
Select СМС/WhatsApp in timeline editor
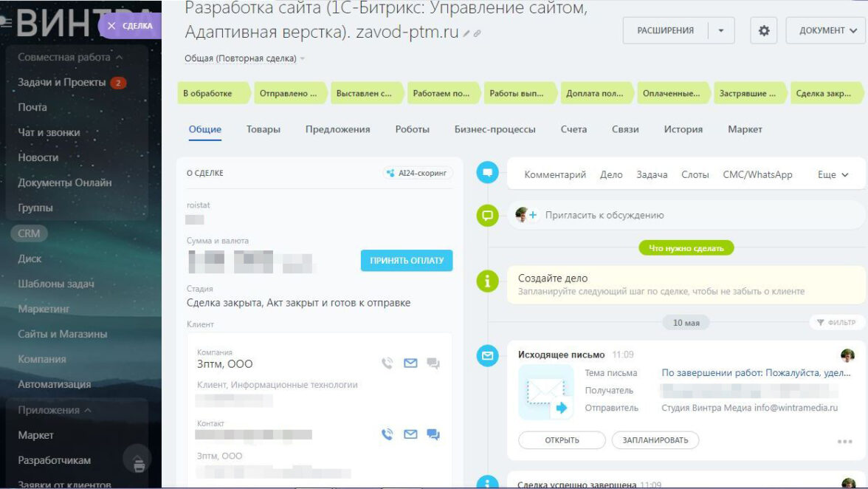[757, 174]
